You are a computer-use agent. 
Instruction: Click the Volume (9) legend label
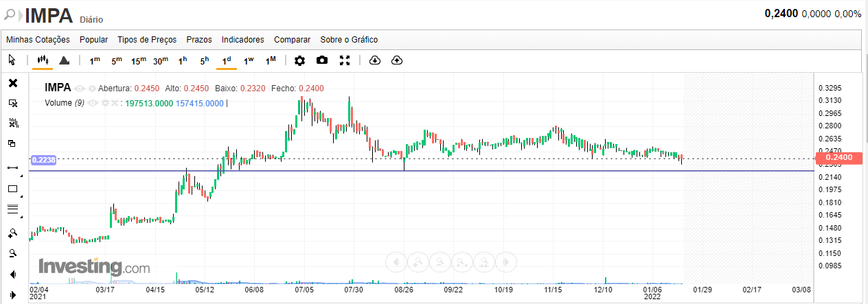[65, 103]
